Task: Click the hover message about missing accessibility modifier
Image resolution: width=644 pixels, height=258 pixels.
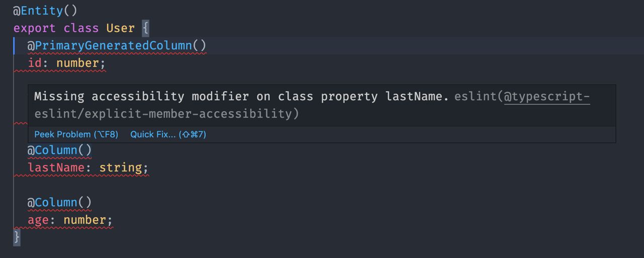Action: point(241,97)
